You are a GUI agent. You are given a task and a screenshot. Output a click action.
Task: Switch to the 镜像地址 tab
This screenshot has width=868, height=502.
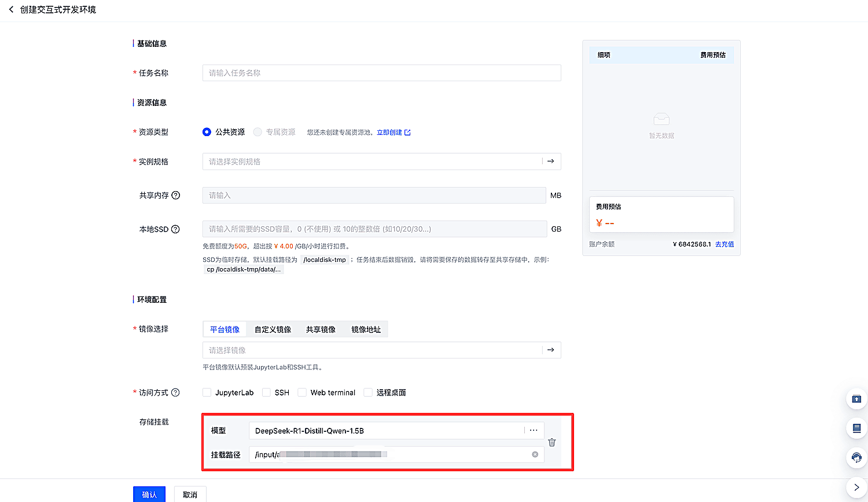coord(366,329)
